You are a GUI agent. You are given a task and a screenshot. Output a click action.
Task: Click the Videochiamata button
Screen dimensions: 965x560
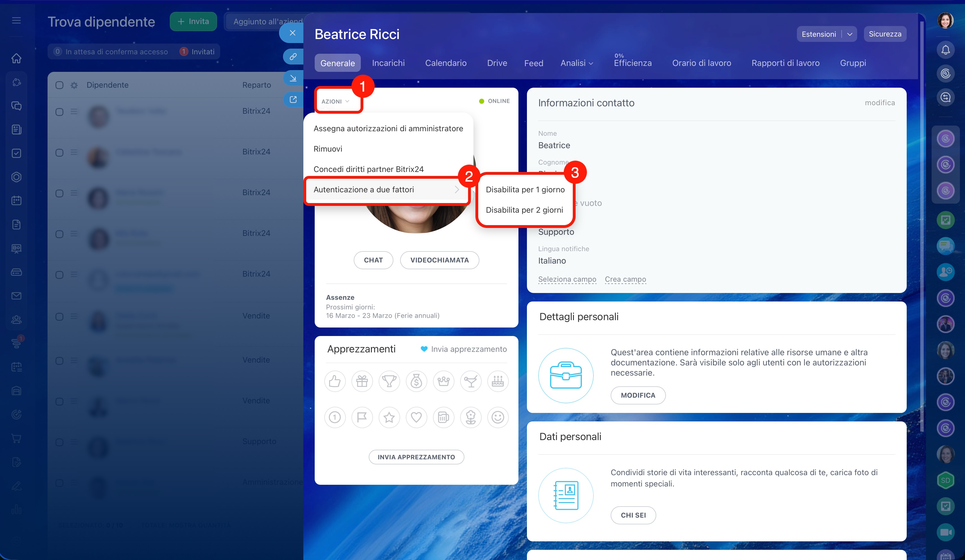[x=439, y=260]
